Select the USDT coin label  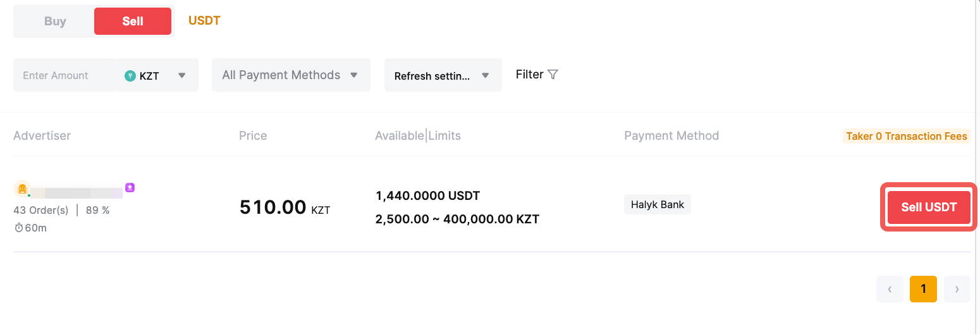click(204, 20)
